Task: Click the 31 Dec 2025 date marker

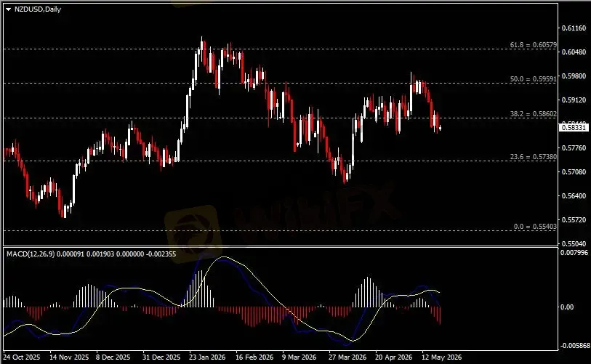Action: (161, 357)
